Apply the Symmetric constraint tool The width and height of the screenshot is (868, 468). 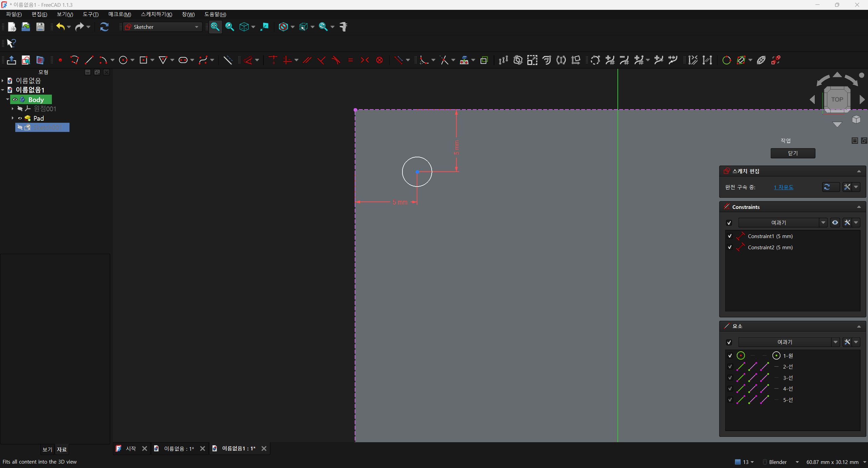pos(365,60)
